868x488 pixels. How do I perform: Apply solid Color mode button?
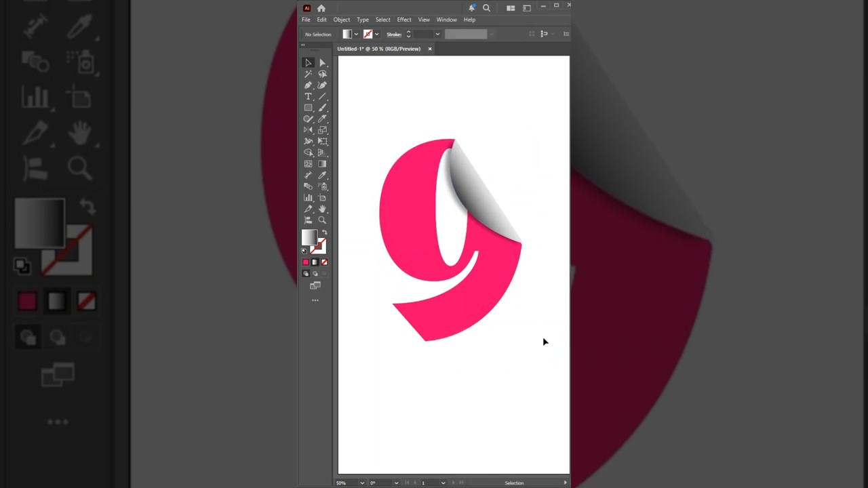(x=306, y=262)
